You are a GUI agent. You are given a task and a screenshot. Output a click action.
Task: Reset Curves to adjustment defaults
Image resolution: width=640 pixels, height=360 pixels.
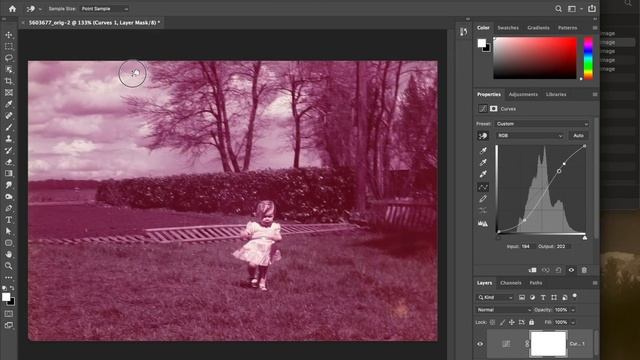click(x=558, y=270)
